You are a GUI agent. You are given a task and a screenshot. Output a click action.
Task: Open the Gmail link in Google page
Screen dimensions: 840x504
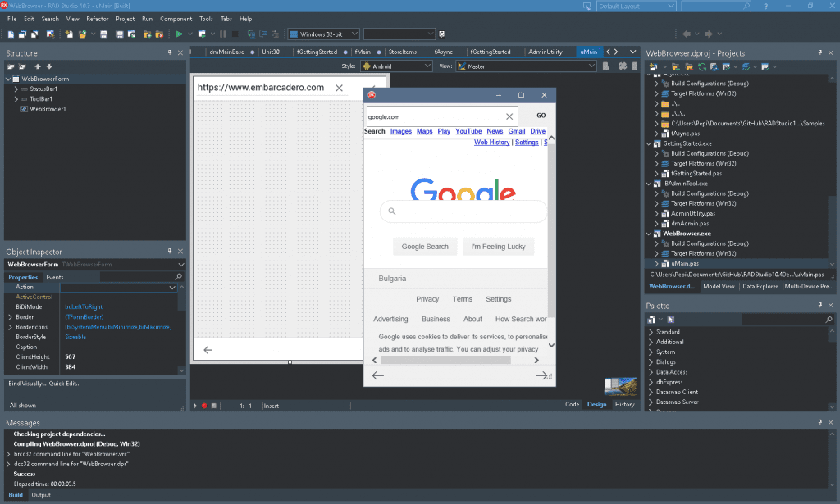[517, 132]
